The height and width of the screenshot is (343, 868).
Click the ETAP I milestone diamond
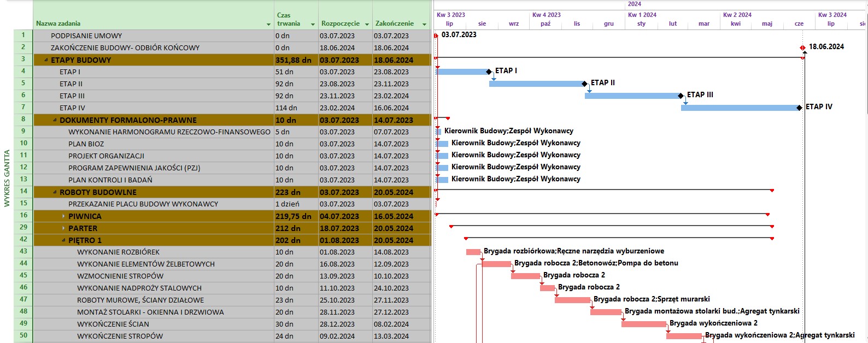(489, 72)
